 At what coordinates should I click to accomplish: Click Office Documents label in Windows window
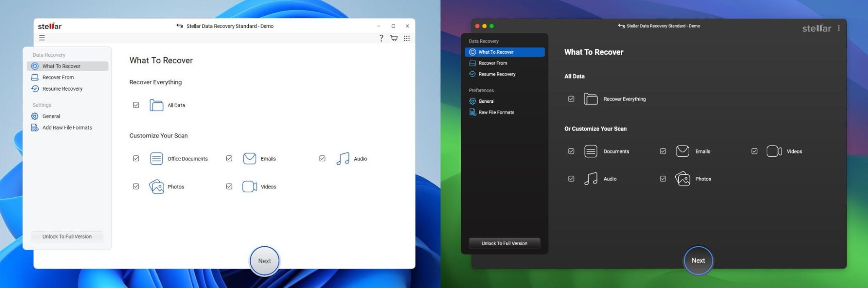click(x=188, y=159)
